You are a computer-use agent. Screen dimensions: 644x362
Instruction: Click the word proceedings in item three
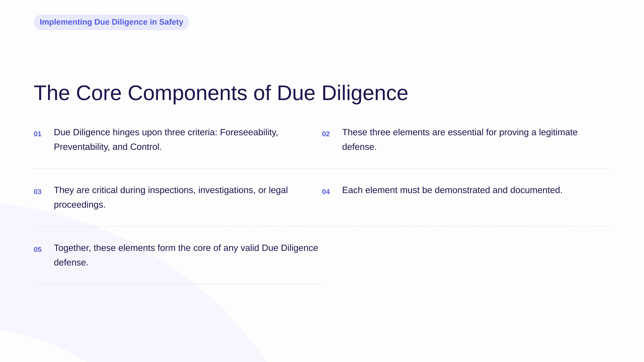[x=80, y=205]
